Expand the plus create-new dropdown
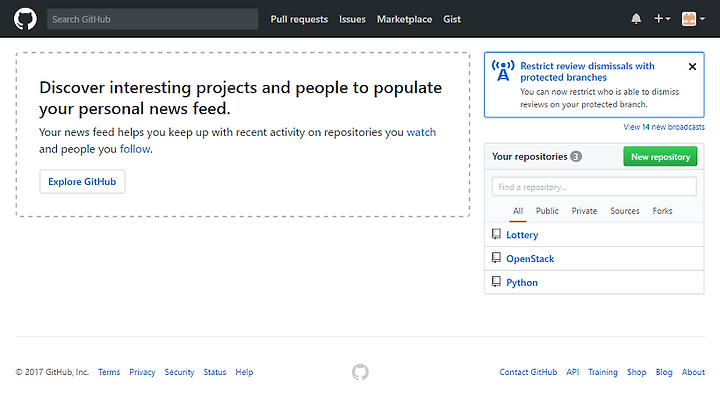The height and width of the screenshot is (403, 720). (662, 19)
